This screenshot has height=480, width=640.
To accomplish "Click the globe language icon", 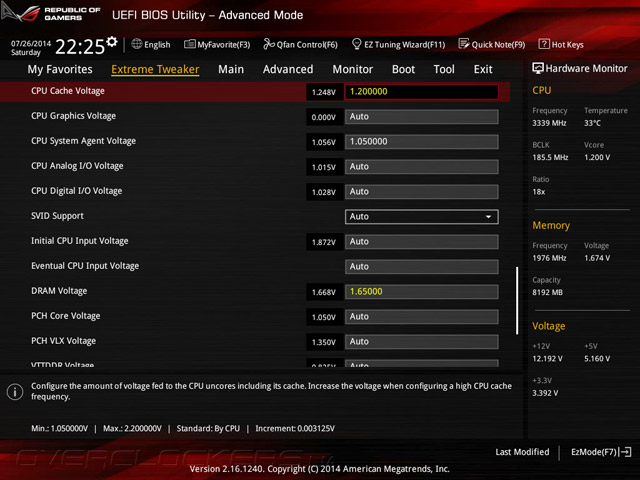I will click(x=137, y=44).
